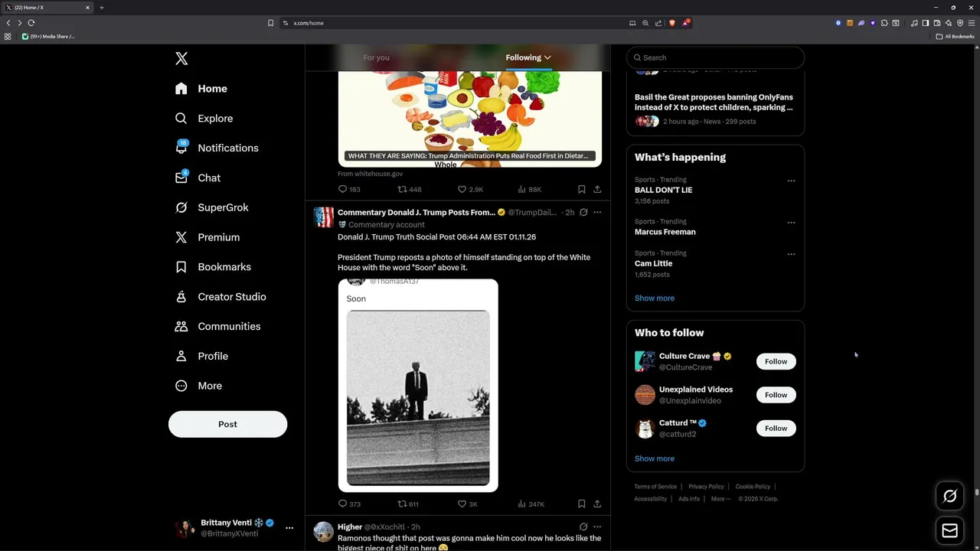Click Grok icon on Higher's post
980x551 pixels.
[x=583, y=527]
